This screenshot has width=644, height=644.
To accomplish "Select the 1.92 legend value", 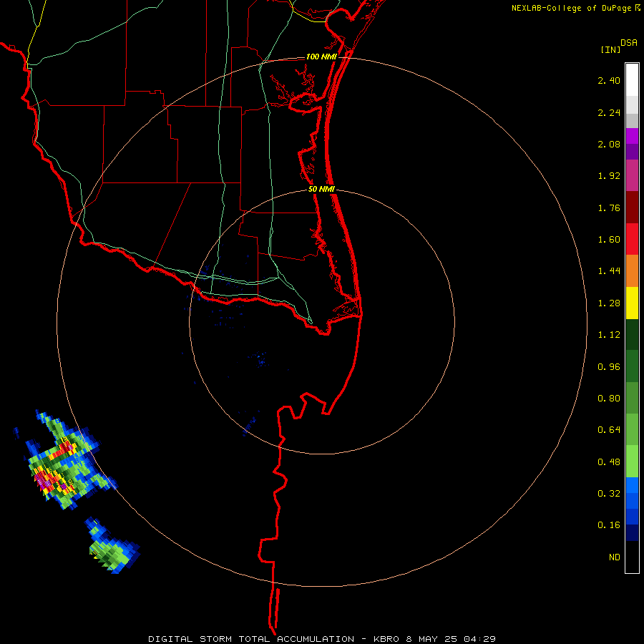I will [609, 176].
